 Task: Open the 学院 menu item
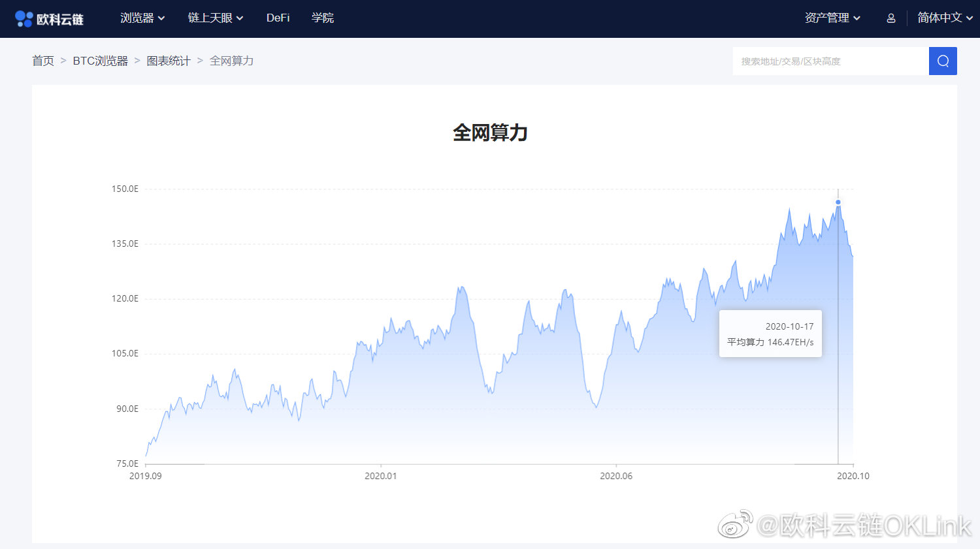coord(323,18)
